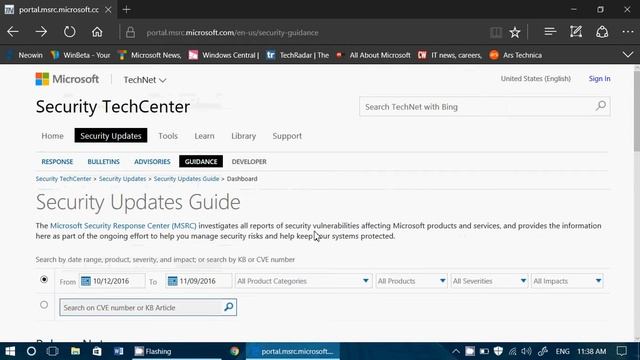Open the Windows Start button
This screenshot has width=640, height=360.
(10, 351)
